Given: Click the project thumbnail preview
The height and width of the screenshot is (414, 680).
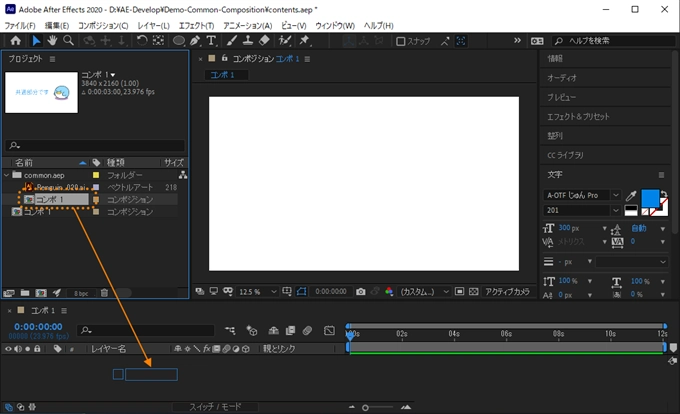Looking at the screenshot, I should point(41,92).
